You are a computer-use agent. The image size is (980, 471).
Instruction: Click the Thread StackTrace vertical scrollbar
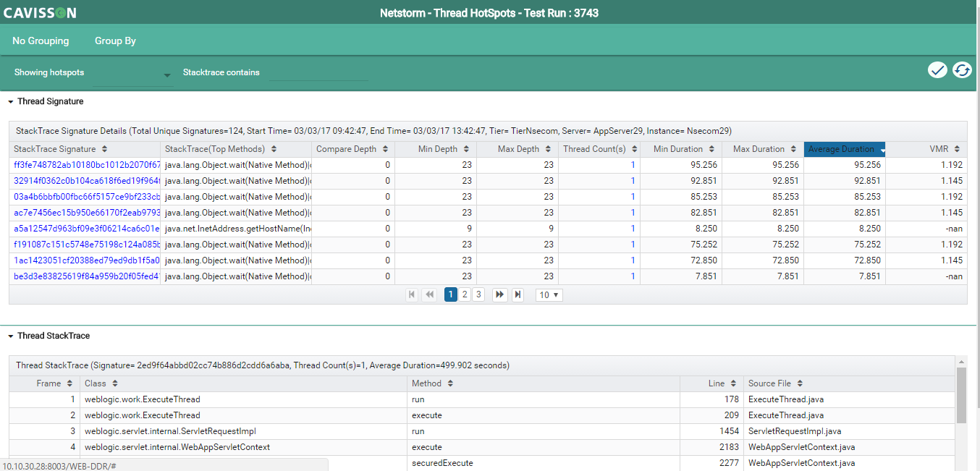(961, 395)
